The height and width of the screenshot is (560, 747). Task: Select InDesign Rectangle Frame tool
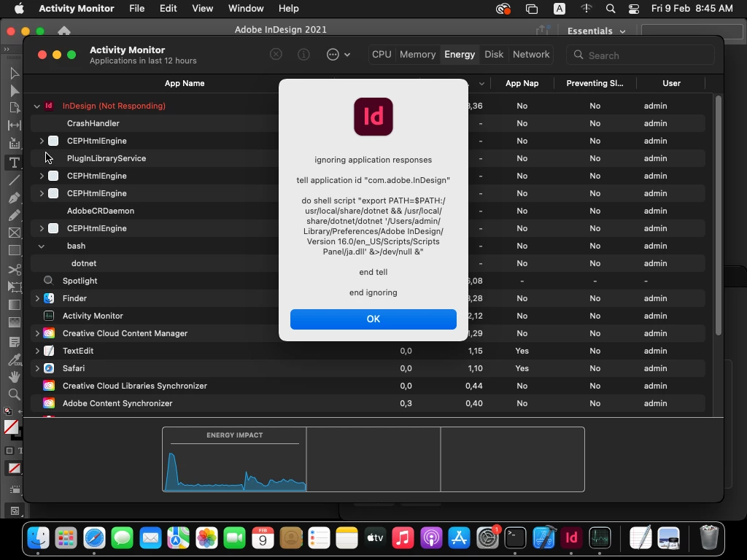coord(15,233)
